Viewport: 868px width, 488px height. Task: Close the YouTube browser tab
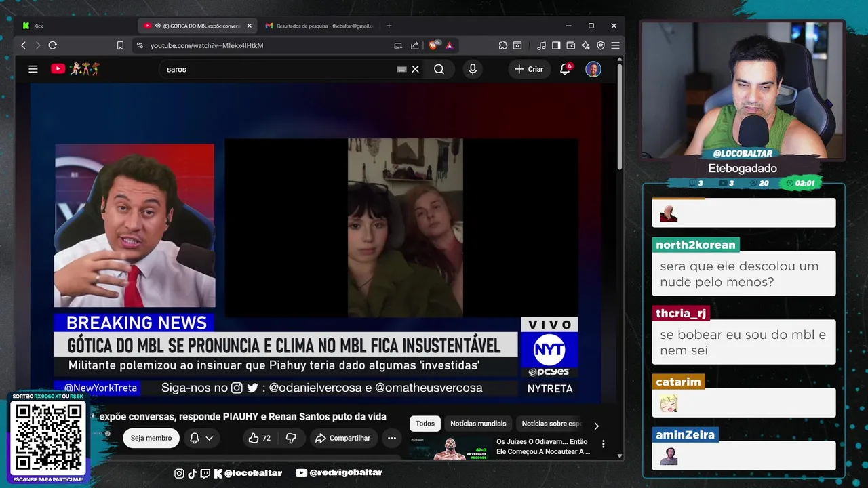pyautogui.click(x=249, y=26)
